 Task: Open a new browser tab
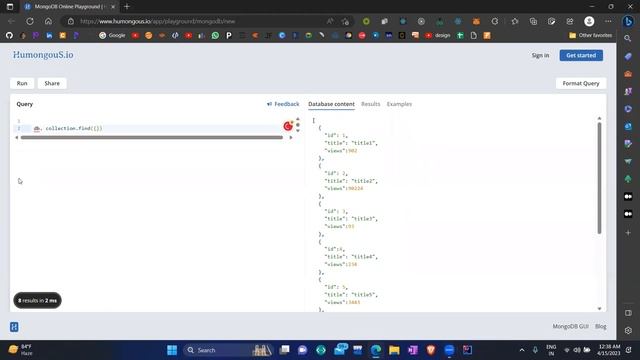coord(127,7)
